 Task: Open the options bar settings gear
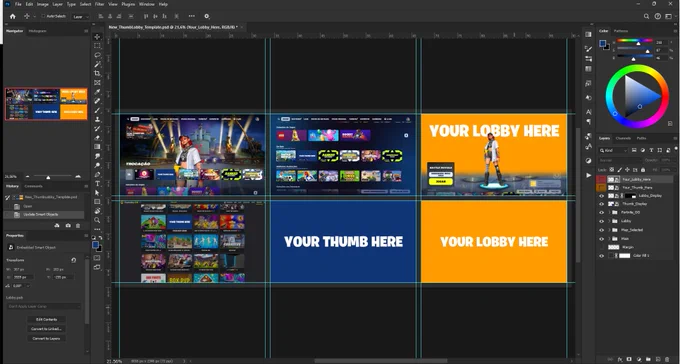pyautogui.click(x=207, y=16)
